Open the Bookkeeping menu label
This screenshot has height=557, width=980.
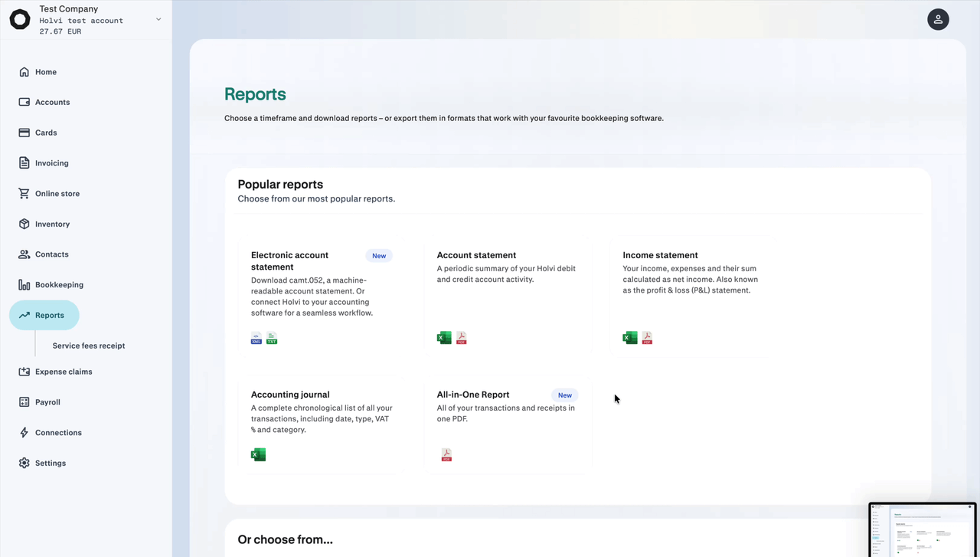tap(59, 285)
